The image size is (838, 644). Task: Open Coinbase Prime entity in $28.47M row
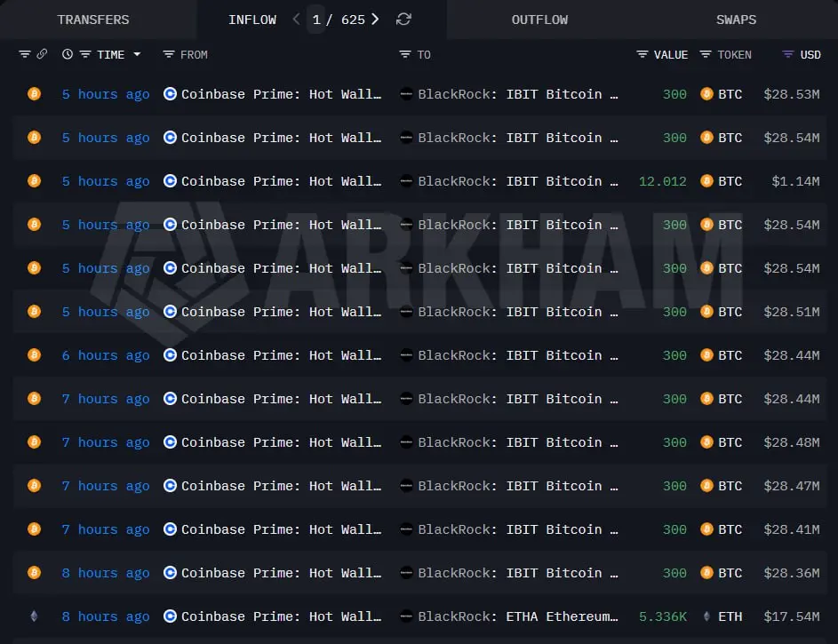click(281, 486)
